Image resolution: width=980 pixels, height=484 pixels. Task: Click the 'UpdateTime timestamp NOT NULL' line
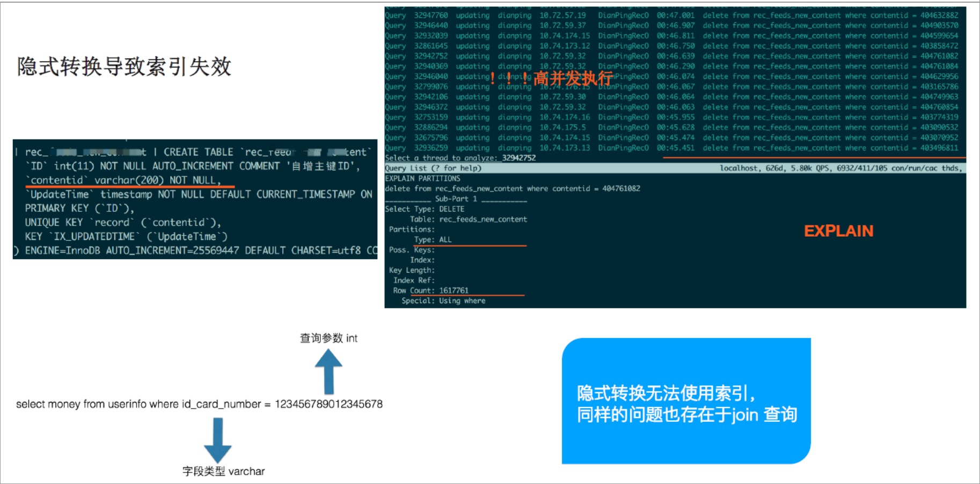pos(199,194)
